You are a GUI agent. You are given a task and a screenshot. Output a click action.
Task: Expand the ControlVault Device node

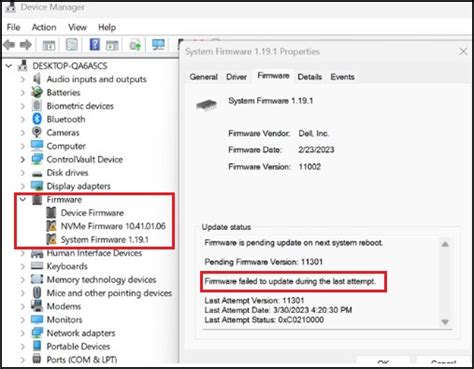click(23, 159)
